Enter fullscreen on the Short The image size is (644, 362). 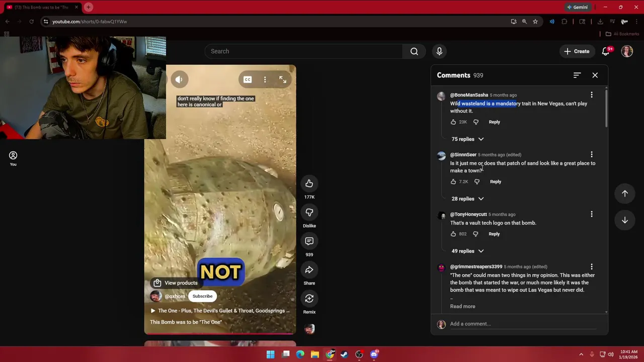point(283,79)
